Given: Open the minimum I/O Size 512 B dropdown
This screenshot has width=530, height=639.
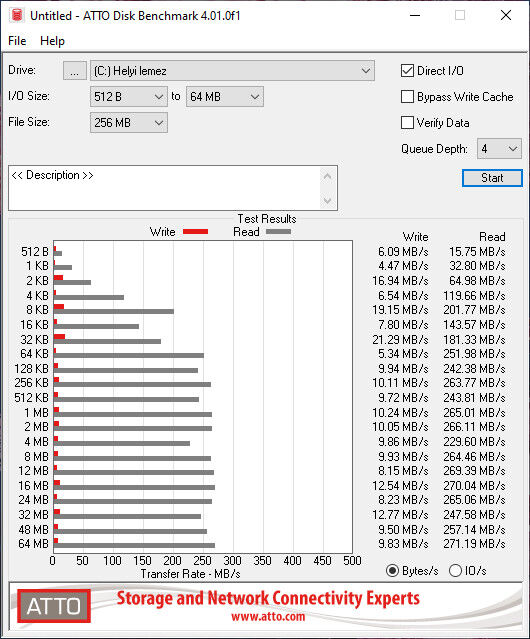Looking at the screenshot, I should (x=129, y=97).
